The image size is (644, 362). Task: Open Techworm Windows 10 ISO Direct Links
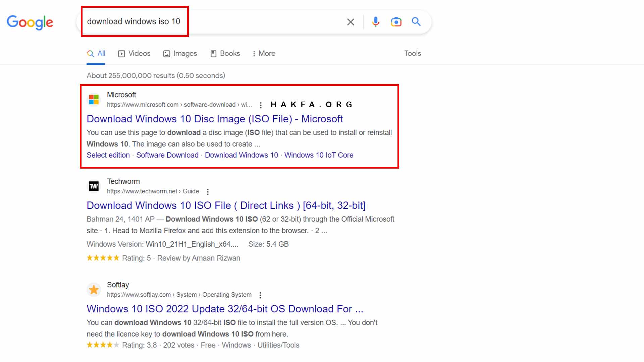pos(226,205)
